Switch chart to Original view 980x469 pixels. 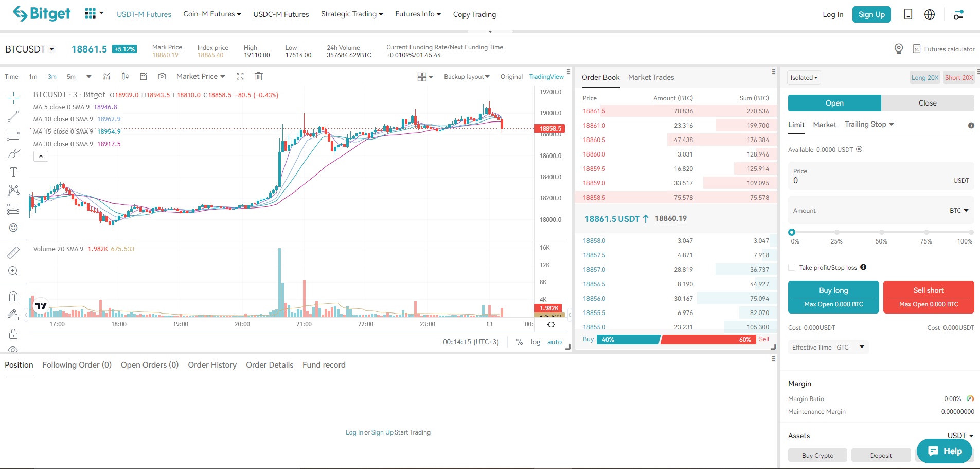click(511, 77)
